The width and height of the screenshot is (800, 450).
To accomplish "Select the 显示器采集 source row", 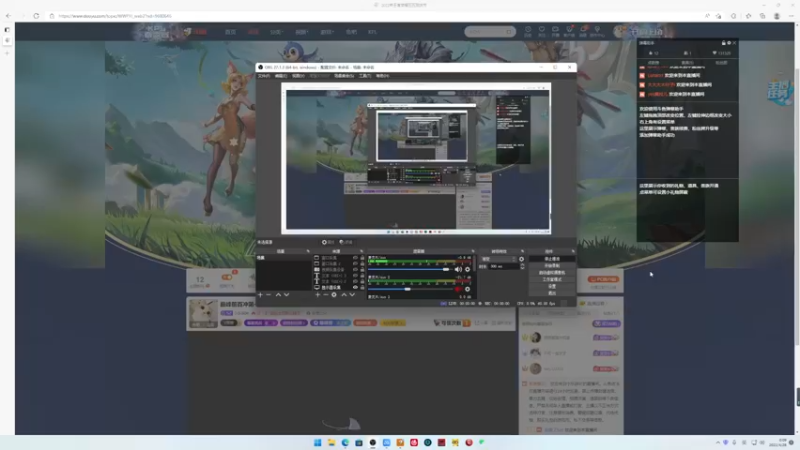I will pos(339,287).
